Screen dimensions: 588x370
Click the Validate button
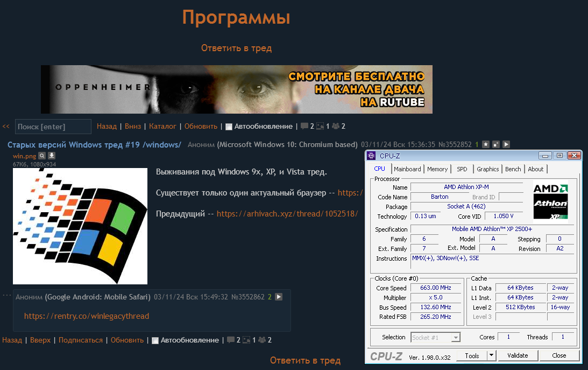click(518, 355)
